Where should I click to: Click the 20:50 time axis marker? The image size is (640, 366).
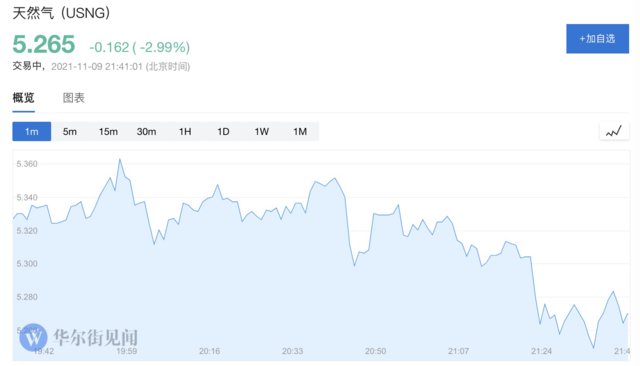click(376, 351)
